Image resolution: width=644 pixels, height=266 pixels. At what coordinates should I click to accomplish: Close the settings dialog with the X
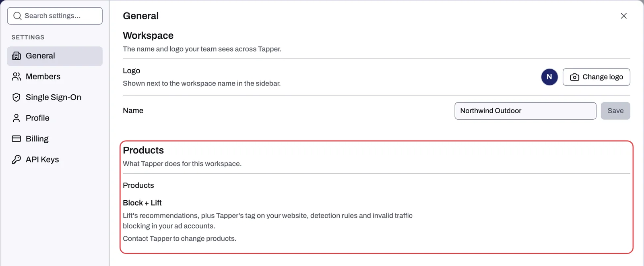click(x=624, y=16)
